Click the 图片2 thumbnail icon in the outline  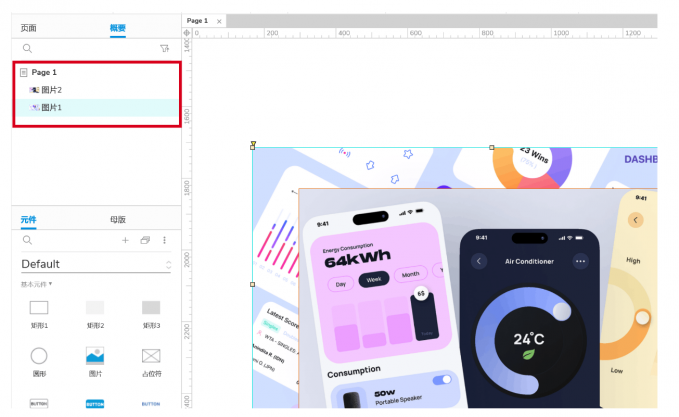pos(34,90)
